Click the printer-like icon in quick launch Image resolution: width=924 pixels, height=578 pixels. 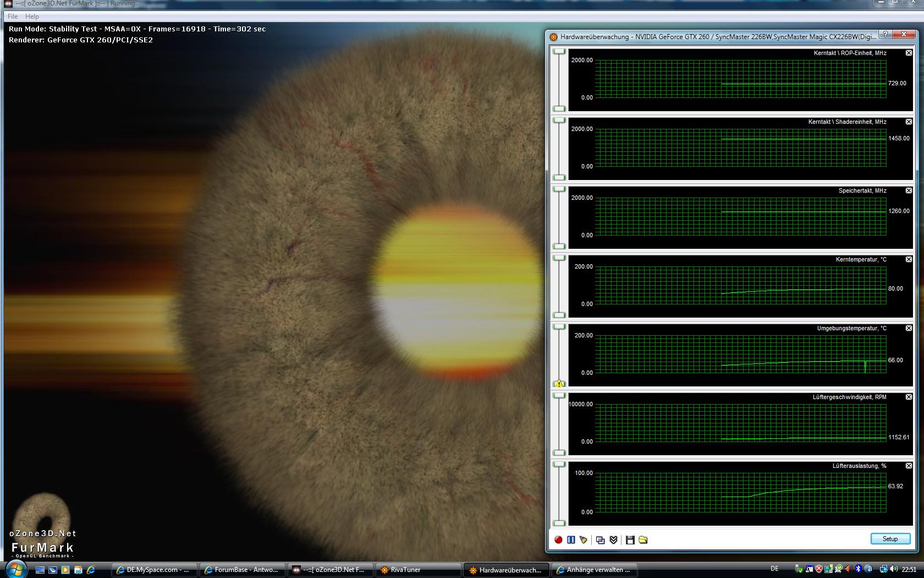[x=78, y=570]
